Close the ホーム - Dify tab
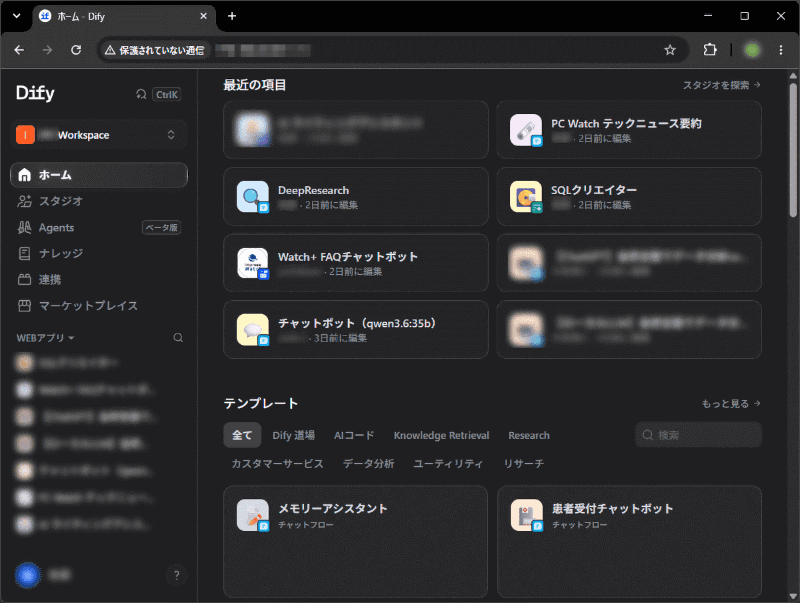The width and height of the screenshot is (800, 603). point(204,16)
